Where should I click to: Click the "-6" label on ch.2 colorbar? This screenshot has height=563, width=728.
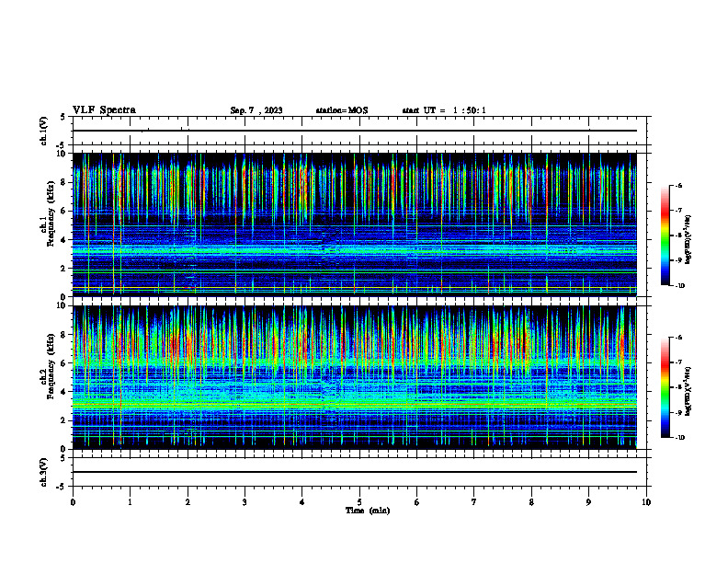pyautogui.click(x=678, y=338)
